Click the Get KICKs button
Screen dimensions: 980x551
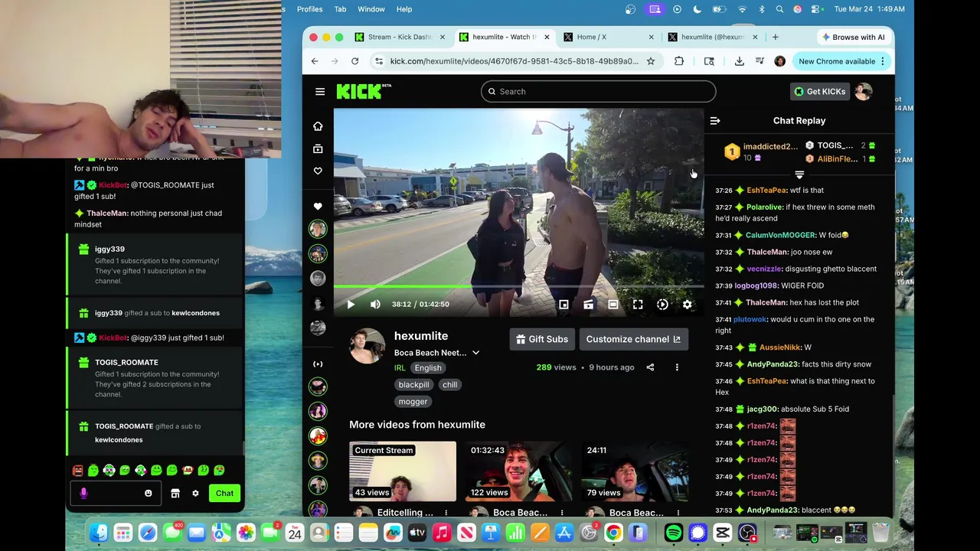[820, 92]
